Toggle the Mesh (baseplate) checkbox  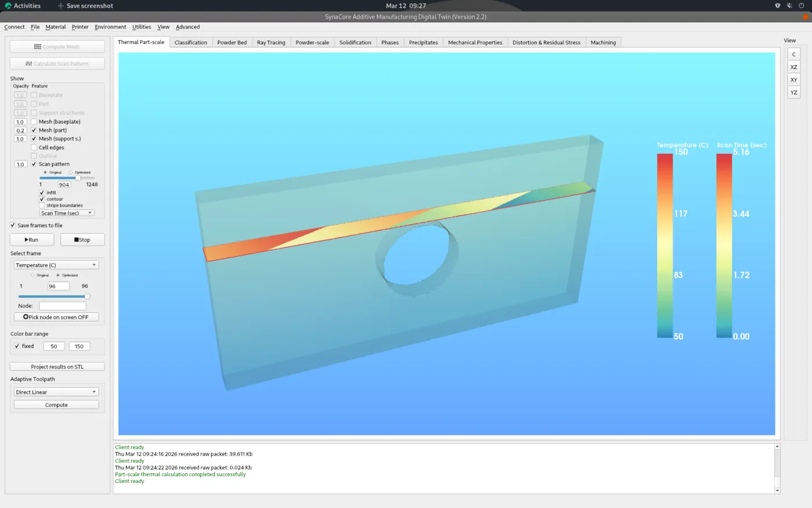(x=34, y=122)
